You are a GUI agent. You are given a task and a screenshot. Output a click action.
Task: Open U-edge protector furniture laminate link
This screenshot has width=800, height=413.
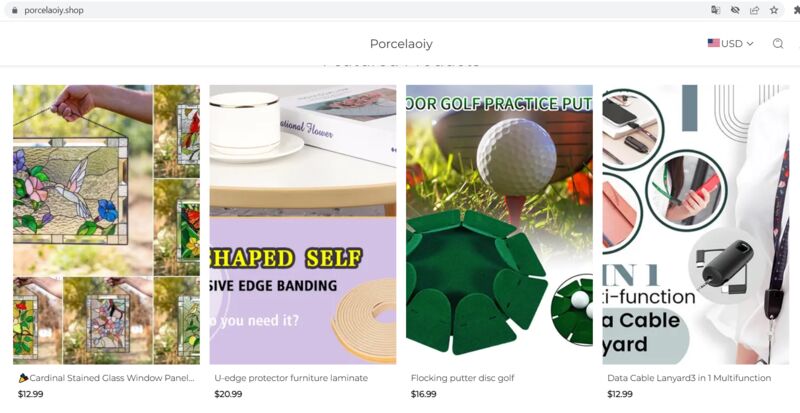pos(291,378)
